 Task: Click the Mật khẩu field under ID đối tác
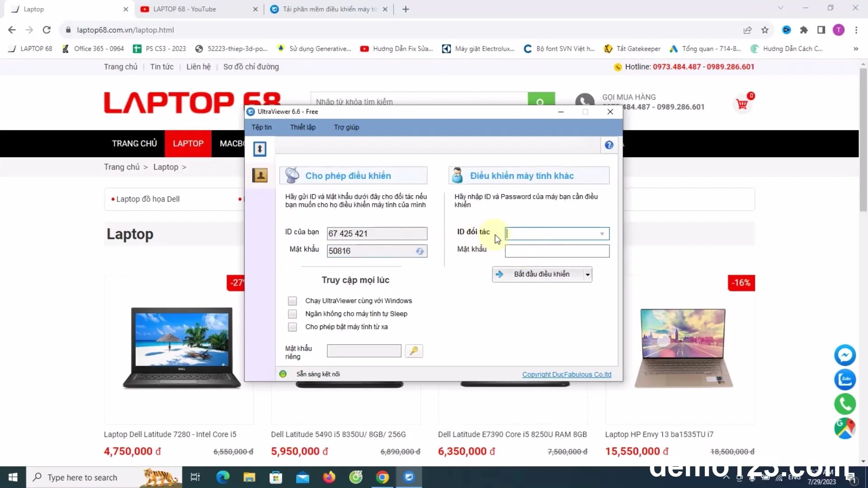click(x=557, y=251)
